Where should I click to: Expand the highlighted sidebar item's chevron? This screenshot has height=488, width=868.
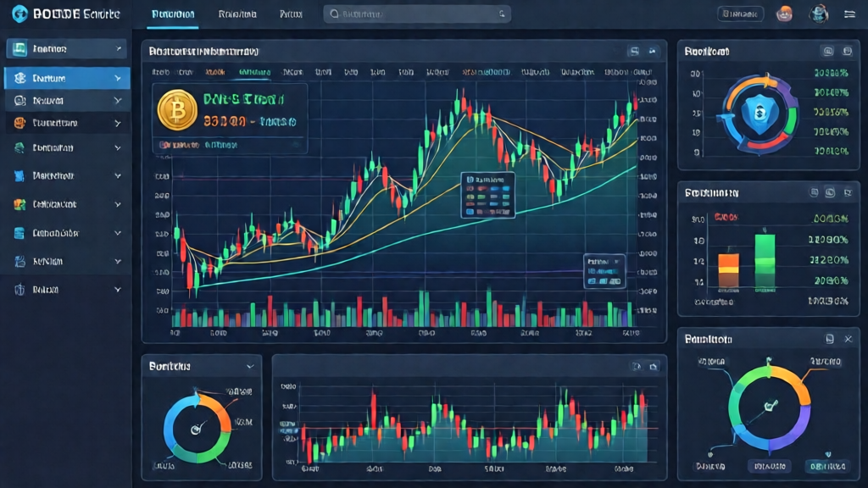tap(117, 78)
